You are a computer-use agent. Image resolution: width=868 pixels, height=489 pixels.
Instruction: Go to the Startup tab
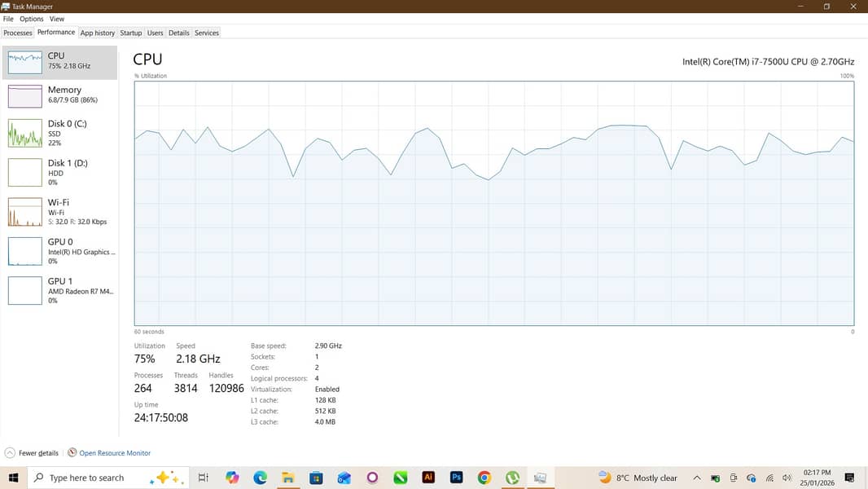pyautogui.click(x=130, y=33)
